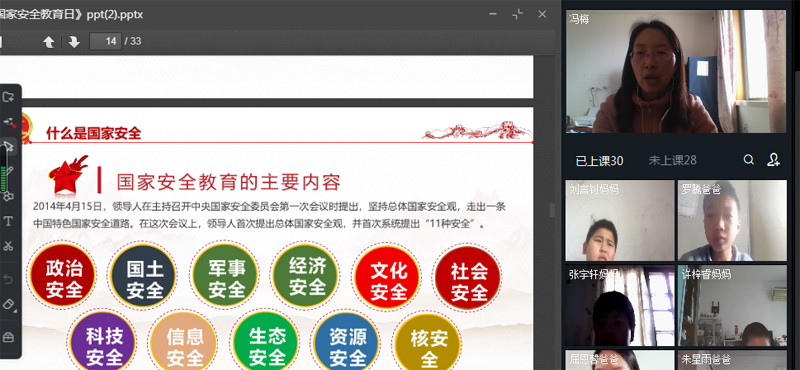
Task: Switch to the 已上课30 tab
Action: [599, 161]
